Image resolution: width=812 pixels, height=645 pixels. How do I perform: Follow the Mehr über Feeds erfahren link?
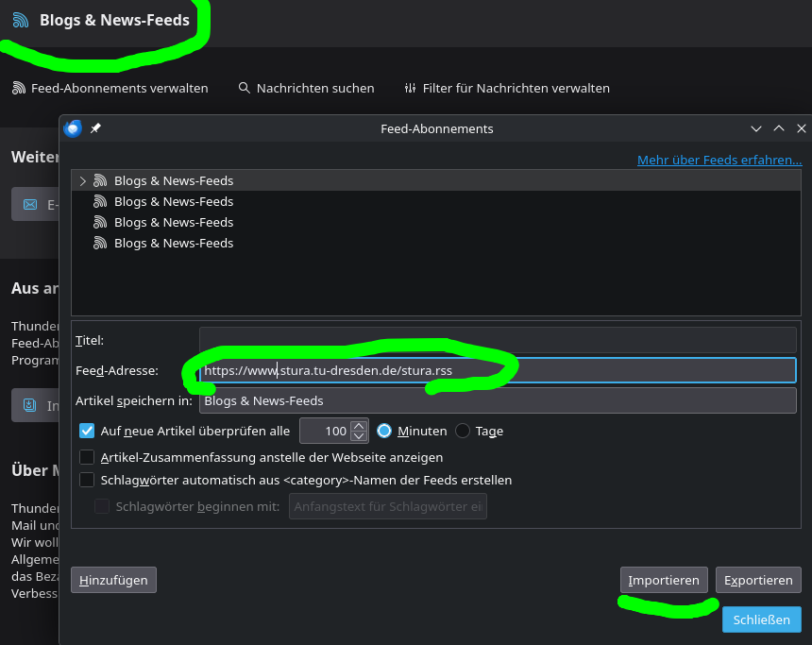click(719, 161)
